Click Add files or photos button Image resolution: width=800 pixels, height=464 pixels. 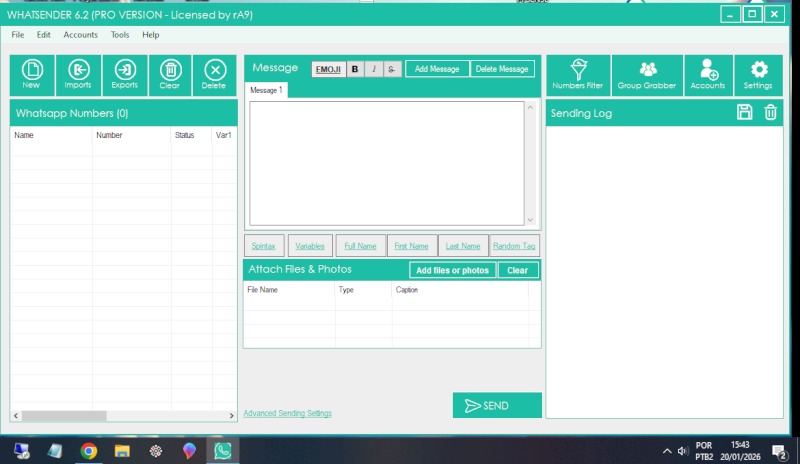[x=453, y=271]
